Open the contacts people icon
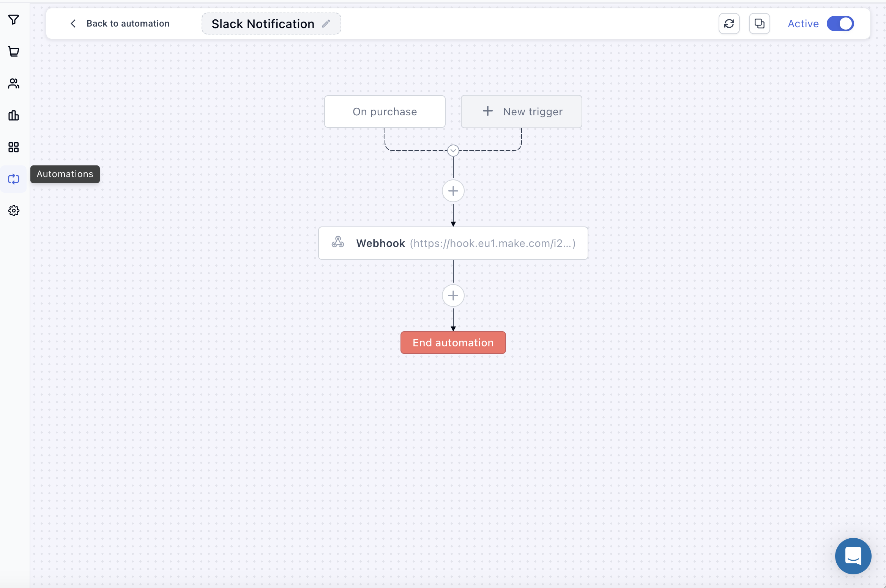The image size is (886, 588). coord(14,83)
